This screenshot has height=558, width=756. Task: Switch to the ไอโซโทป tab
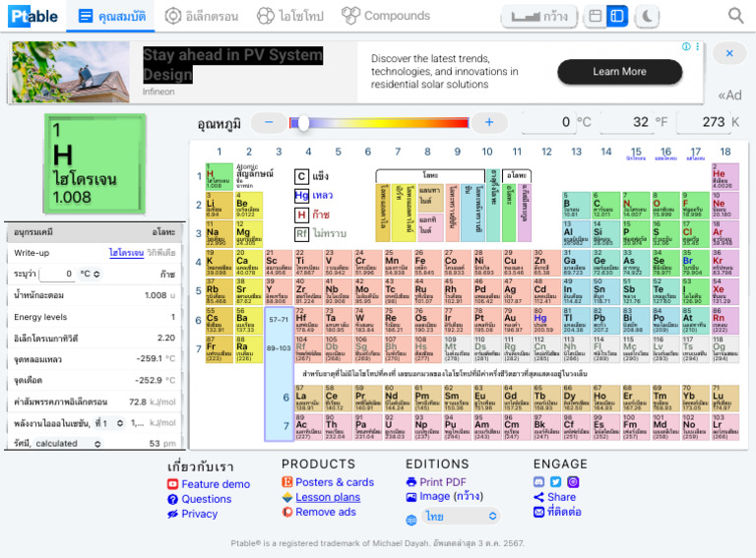[x=289, y=17]
